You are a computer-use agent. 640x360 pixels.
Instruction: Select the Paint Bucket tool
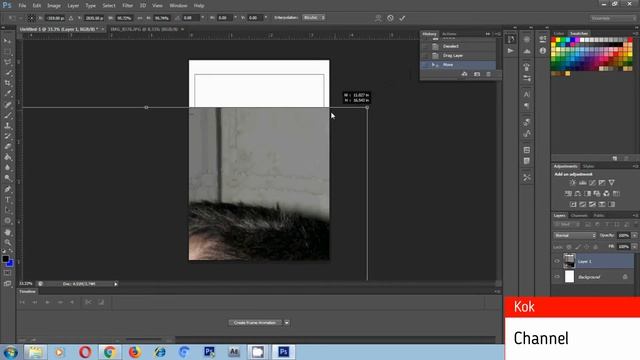(x=7, y=157)
